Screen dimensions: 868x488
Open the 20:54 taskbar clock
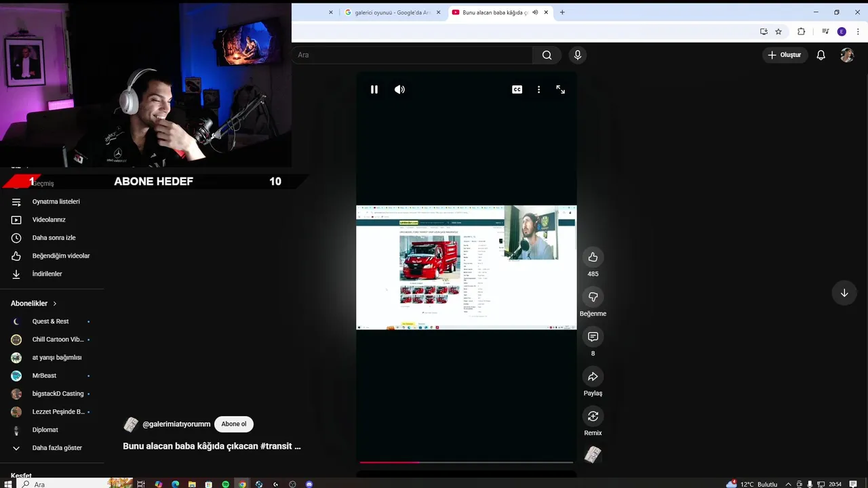click(x=835, y=484)
